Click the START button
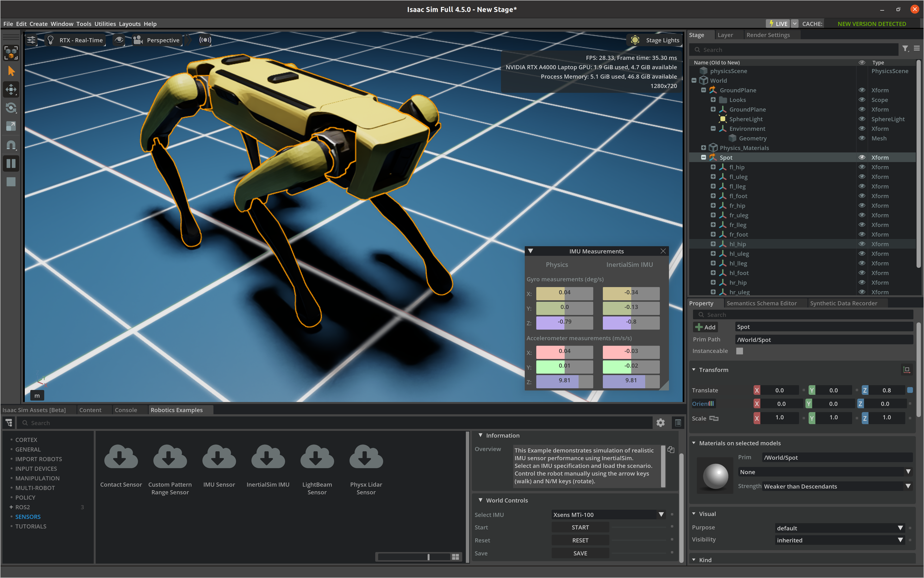The image size is (924, 578). click(580, 527)
